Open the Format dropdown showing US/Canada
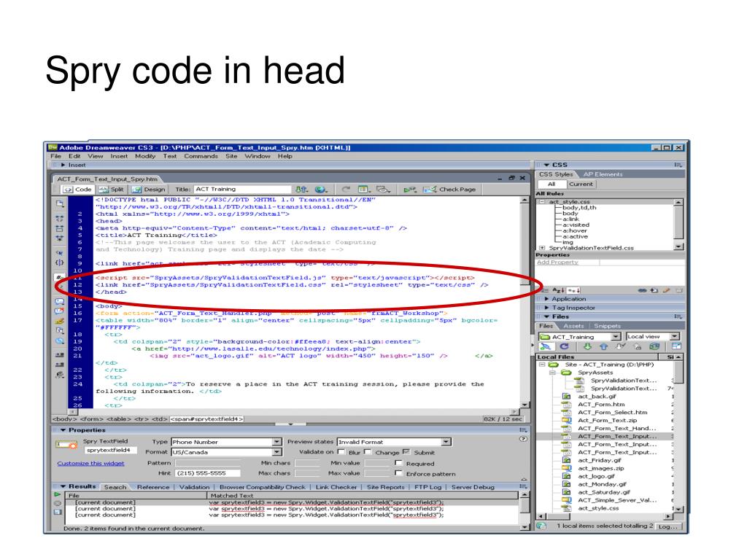Screen dimensions: 747x560 click(x=227, y=452)
